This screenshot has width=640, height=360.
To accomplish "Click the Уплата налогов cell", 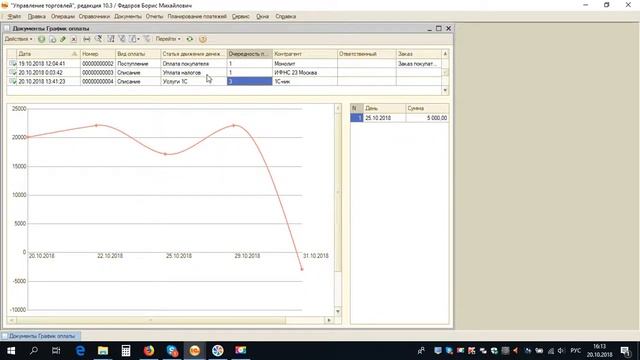I will [x=193, y=73].
